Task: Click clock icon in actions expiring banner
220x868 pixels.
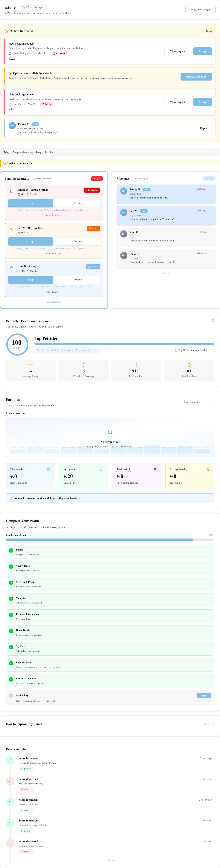Action: click(x=4, y=163)
